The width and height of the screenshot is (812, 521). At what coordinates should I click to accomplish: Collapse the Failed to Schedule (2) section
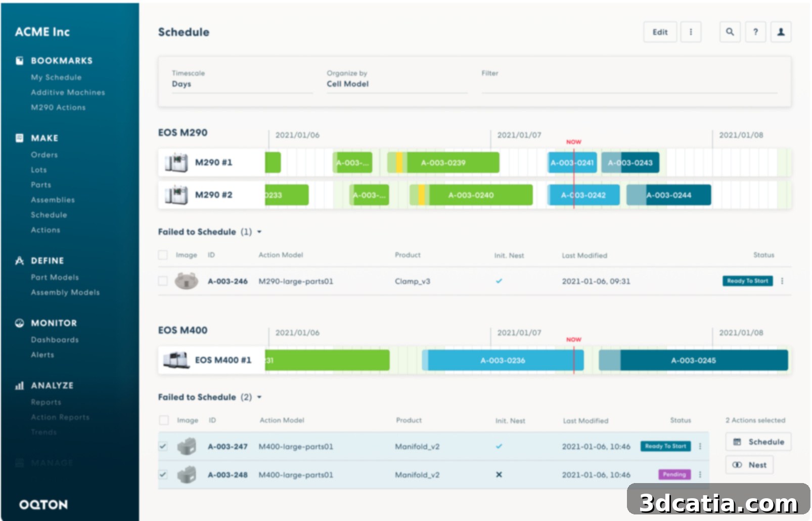tap(259, 397)
